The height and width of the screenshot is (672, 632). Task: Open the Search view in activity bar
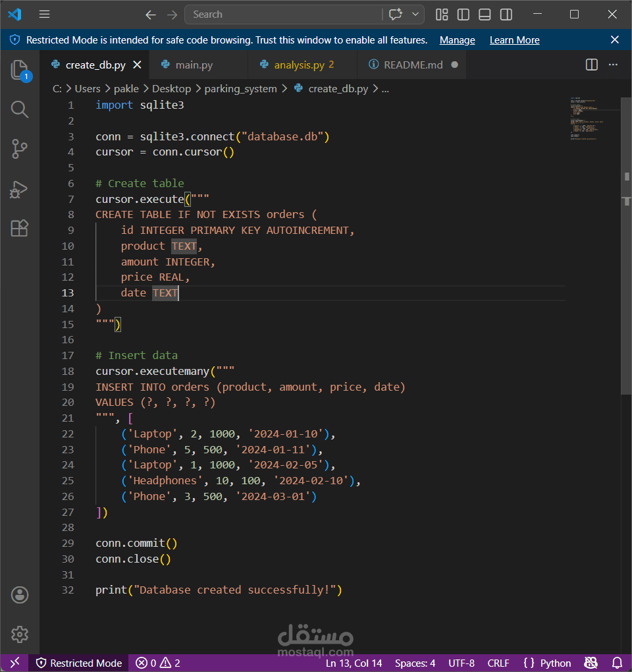tap(20, 109)
